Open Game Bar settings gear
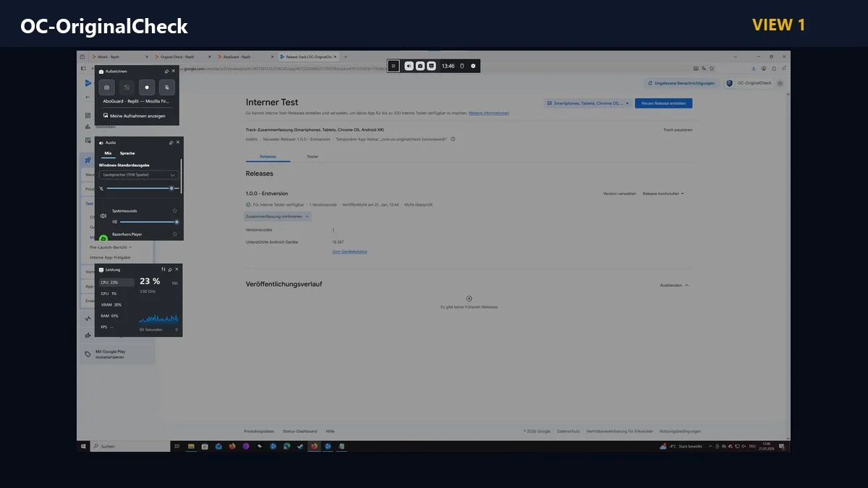This screenshot has width=868, height=488. pyautogui.click(x=473, y=66)
